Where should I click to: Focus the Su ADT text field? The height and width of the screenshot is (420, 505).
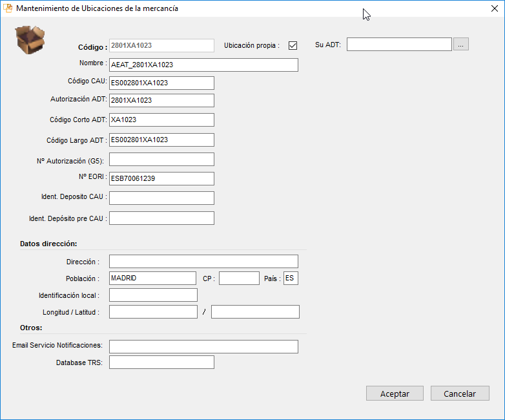point(399,45)
